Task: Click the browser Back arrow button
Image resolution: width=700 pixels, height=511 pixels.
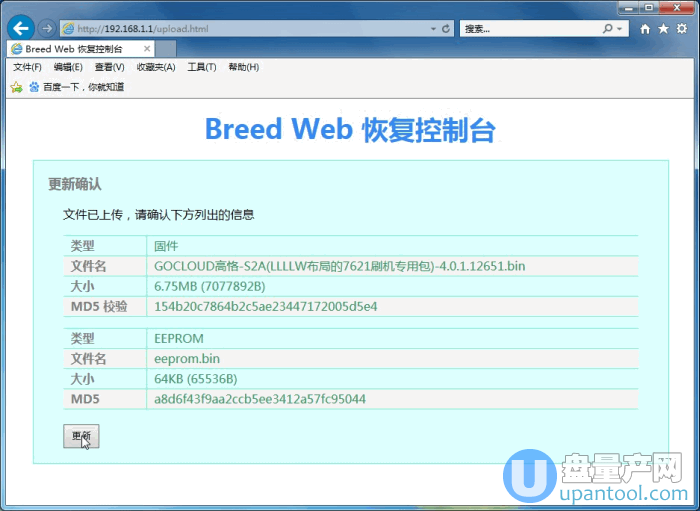Action: (21, 28)
